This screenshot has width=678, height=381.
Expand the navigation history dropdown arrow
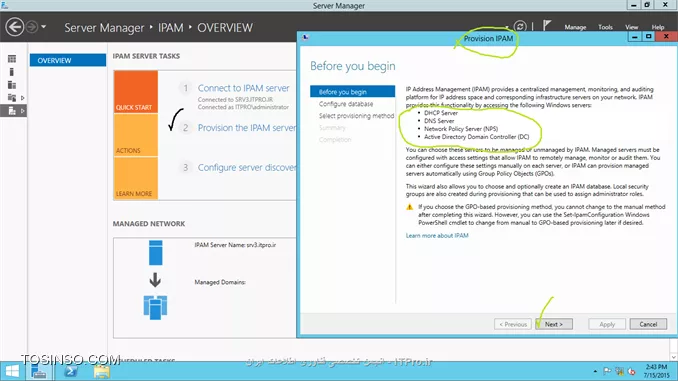click(44, 27)
